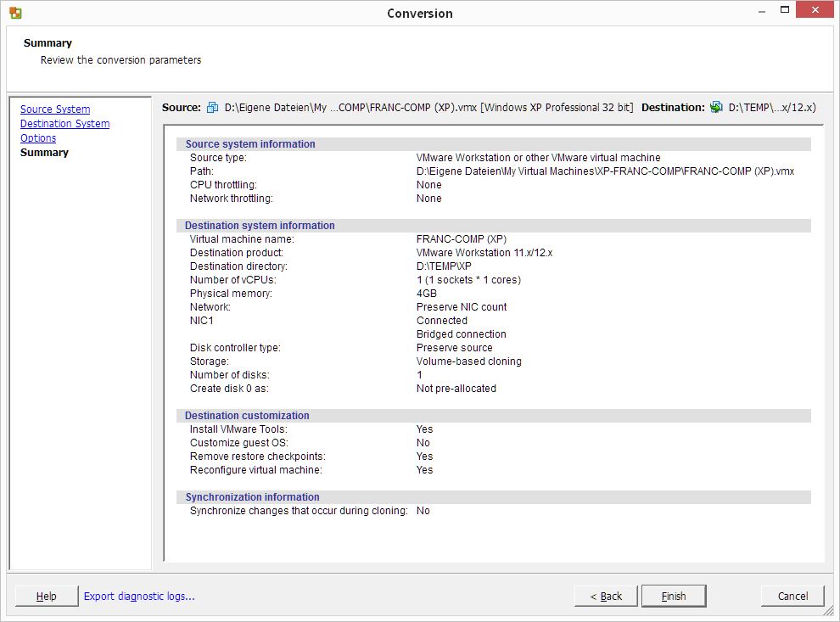Open the Destination System step

click(64, 124)
